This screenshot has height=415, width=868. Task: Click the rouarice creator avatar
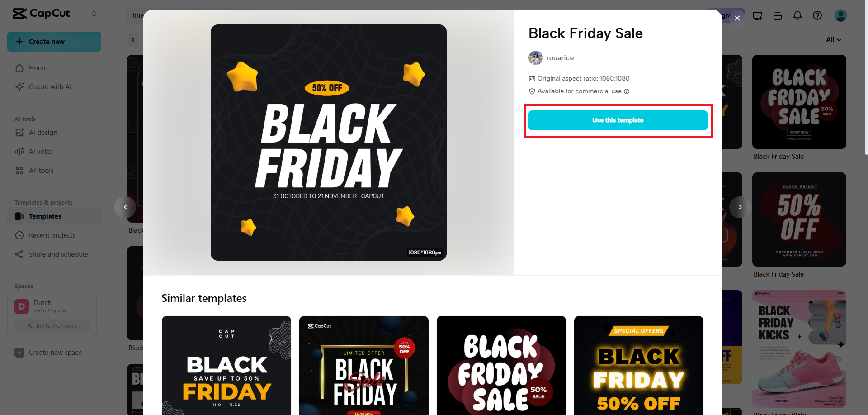(x=536, y=58)
